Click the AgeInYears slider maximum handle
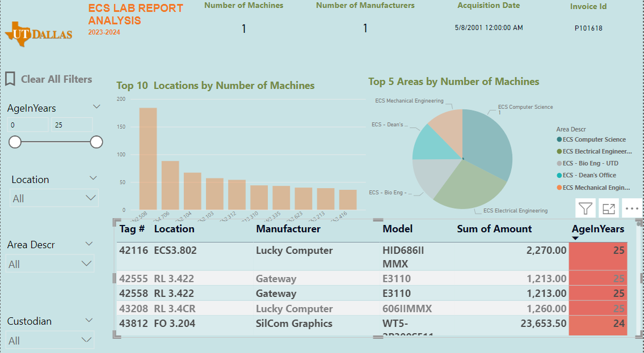 pyautogui.click(x=96, y=142)
